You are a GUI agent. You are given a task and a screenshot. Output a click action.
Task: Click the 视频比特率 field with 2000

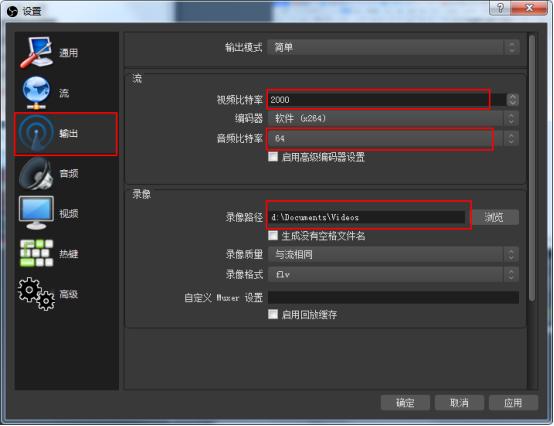(x=387, y=100)
